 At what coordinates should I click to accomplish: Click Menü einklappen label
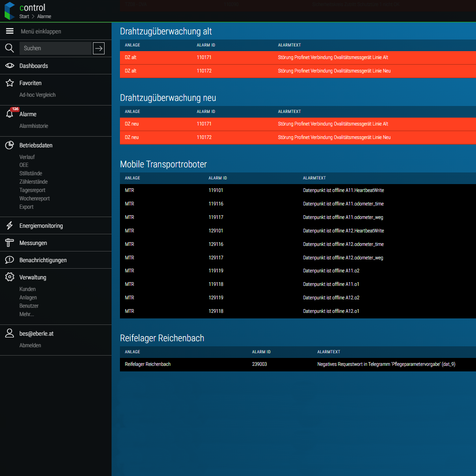coord(41,31)
